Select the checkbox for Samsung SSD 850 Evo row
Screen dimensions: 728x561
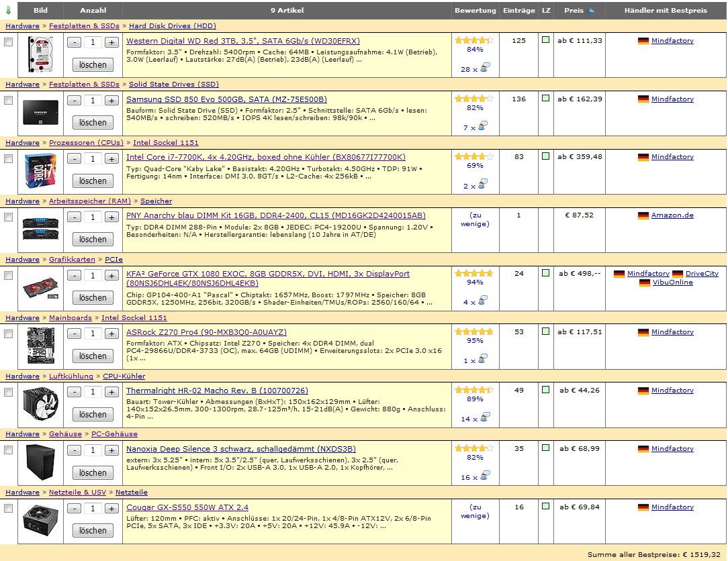(x=8, y=100)
